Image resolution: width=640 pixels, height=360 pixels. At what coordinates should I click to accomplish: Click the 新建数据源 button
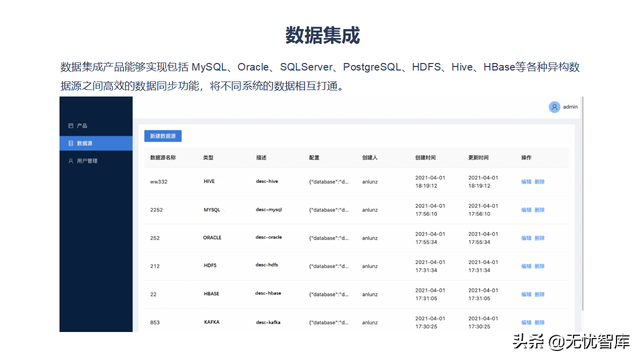point(163,136)
